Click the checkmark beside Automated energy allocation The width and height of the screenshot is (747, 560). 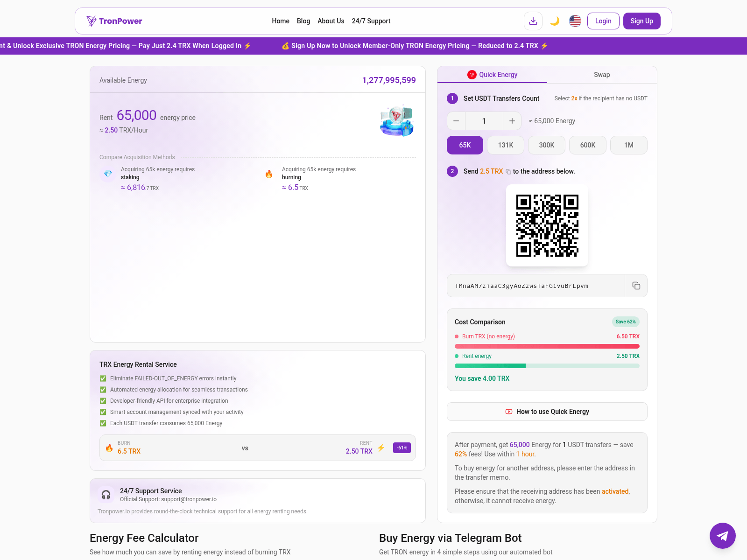[x=103, y=390]
